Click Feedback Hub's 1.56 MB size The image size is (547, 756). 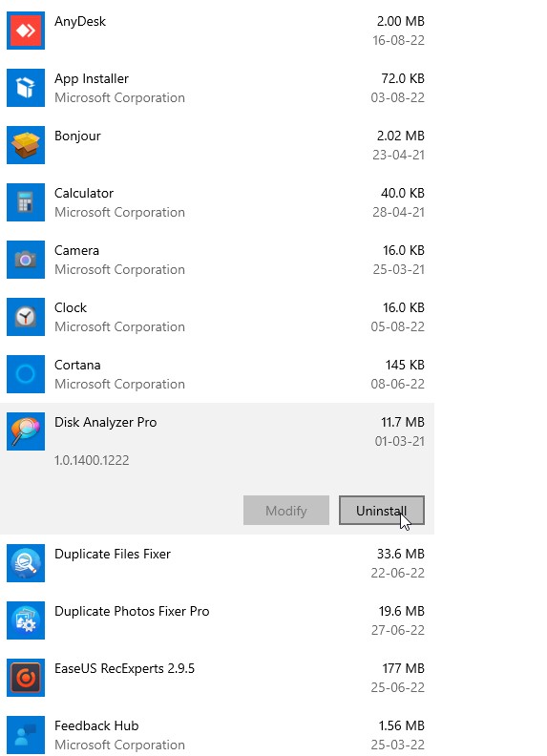click(x=402, y=725)
